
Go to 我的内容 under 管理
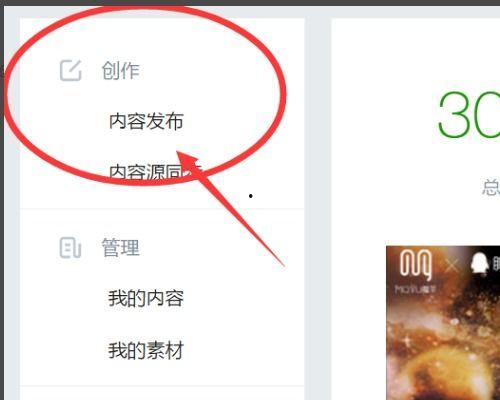146,298
